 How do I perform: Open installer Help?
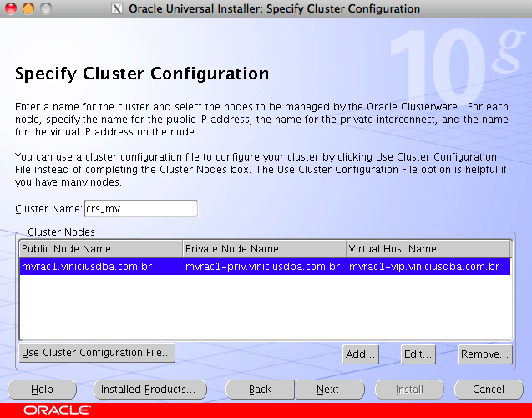pos(42,390)
